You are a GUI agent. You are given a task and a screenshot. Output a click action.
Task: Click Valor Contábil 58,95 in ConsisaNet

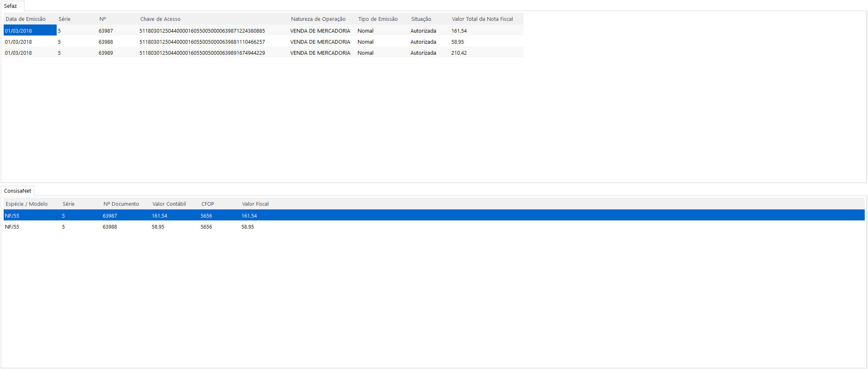[158, 227]
